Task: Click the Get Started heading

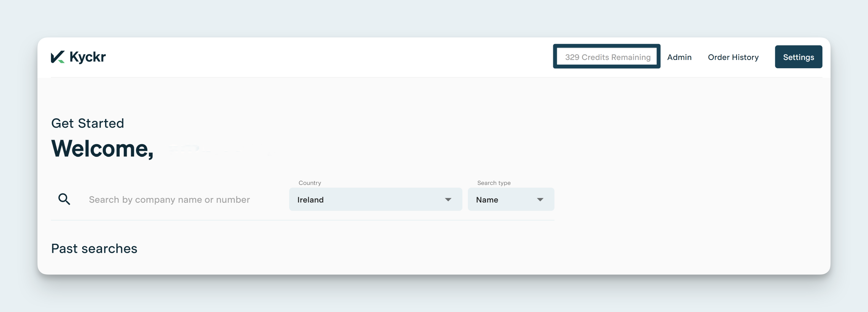Action: pyautogui.click(x=88, y=123)
